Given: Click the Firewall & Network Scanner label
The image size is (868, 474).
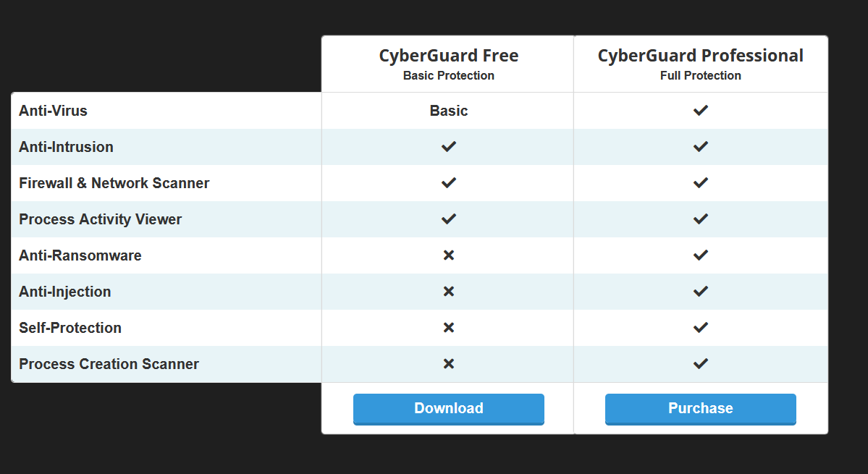Looking at the screenshot, I should coord(114,183).
